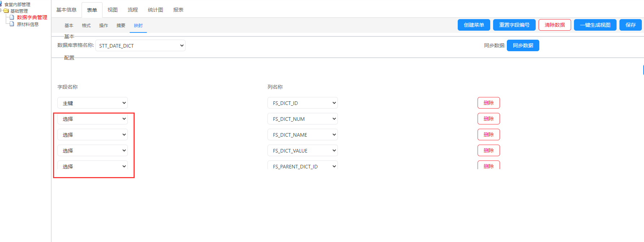644x242 pixels.
Task: Switch to the 统计图 tab
Action: 156,10
